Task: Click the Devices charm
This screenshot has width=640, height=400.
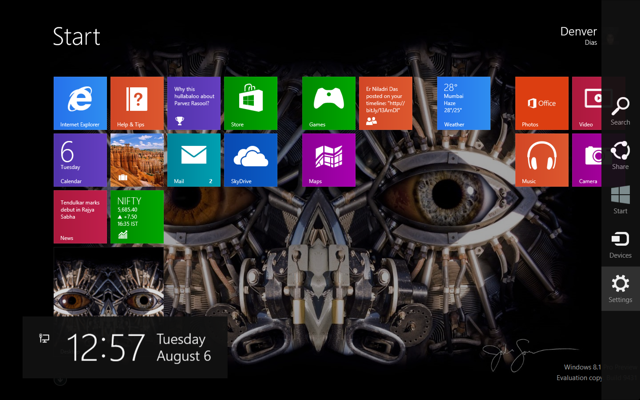Action: click(620, 243)
